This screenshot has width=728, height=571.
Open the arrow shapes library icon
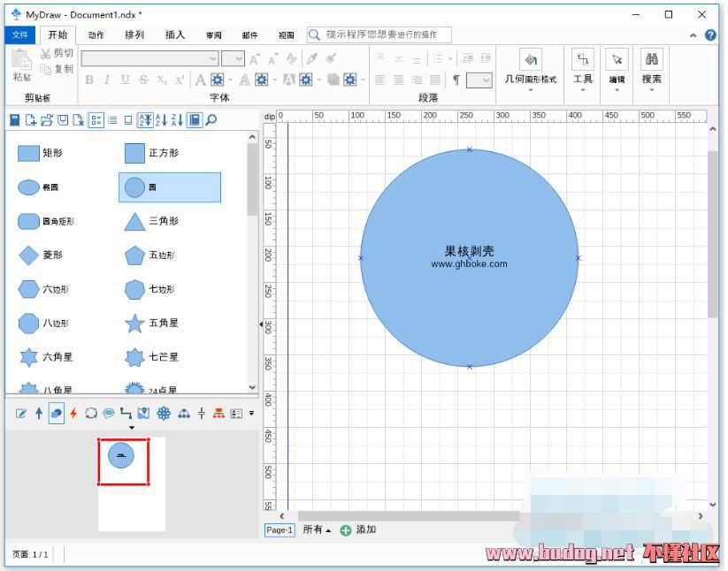(38, 413)
